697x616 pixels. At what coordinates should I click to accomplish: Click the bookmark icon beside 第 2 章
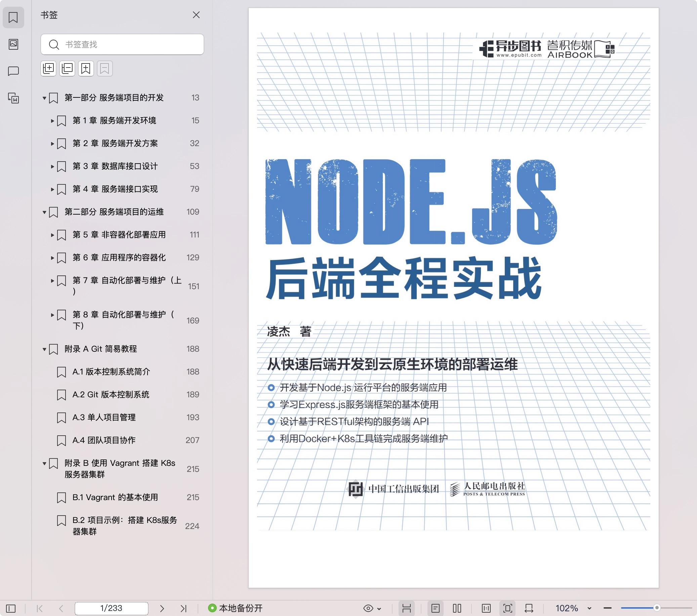click(x=61, y=143)
